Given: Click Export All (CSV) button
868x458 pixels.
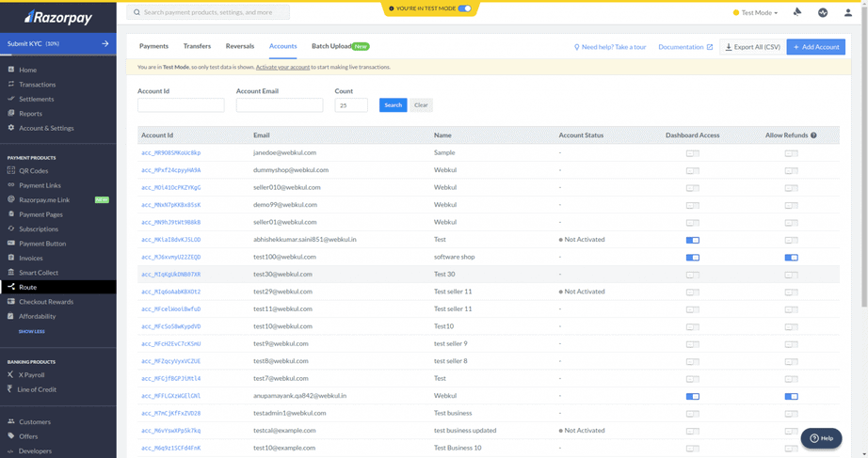Looking at the screenshot, I should [752, 46].
